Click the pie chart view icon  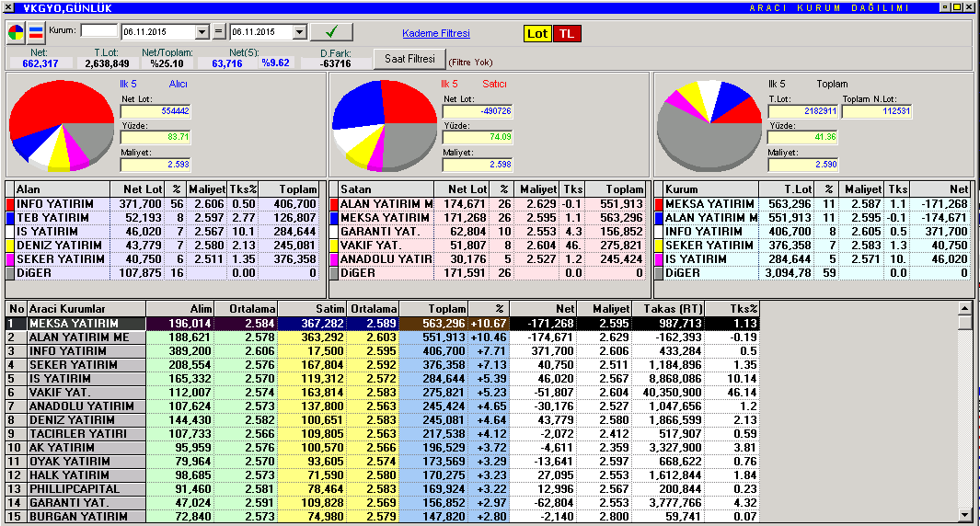point(17,32)
